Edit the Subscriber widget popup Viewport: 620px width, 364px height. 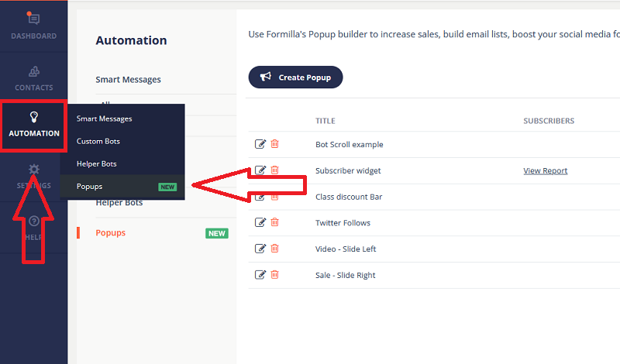[260, 170]
